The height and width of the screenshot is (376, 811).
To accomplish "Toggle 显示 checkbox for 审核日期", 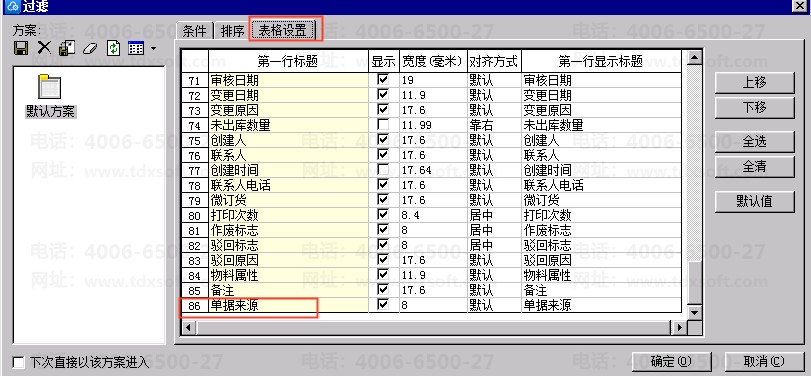I will click(383, 80).
